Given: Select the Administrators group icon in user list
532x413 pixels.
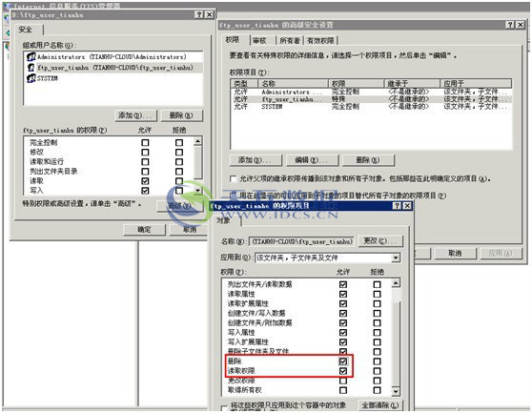Looking at the screenshot, I should (31, 56).
